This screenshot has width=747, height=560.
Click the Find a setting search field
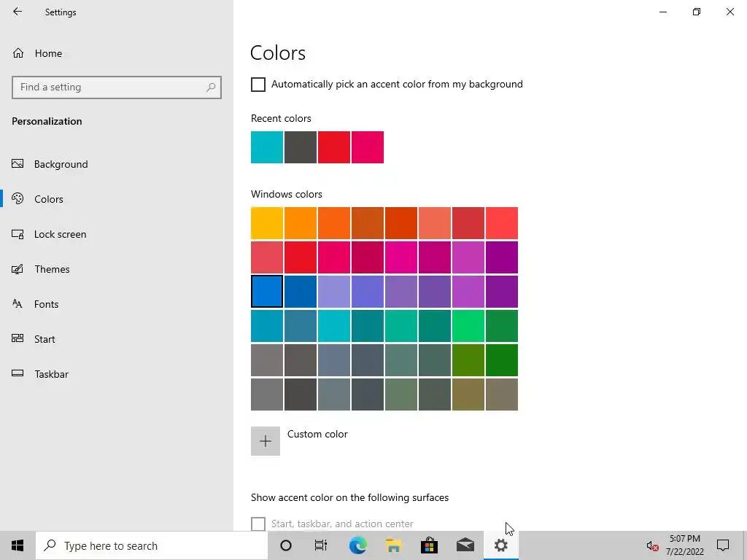[x=109, y=87]
